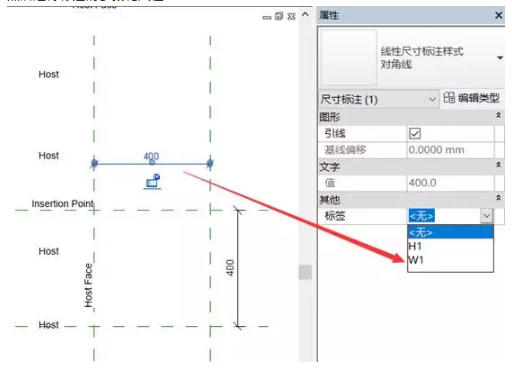Collapse the 文字 section
Viewport: 512px width, 390px height.
(498, 165)
